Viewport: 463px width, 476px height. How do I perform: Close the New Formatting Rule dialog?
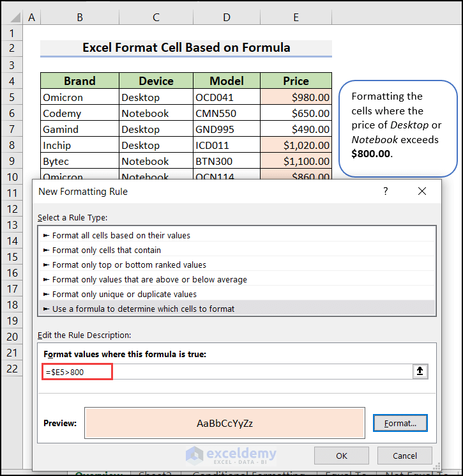(422, 191)
